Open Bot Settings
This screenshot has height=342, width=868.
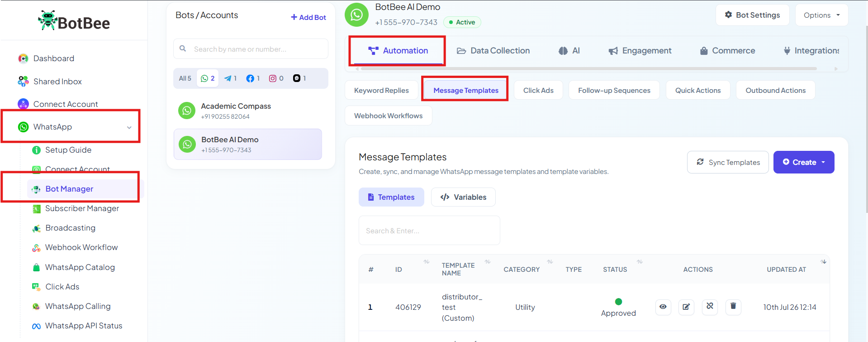pos(752,15)
